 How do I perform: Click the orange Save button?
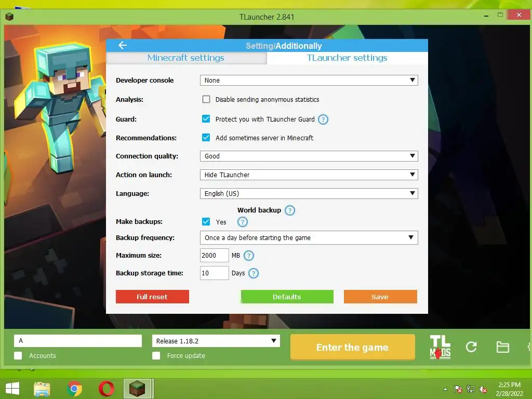click(380, 297)
